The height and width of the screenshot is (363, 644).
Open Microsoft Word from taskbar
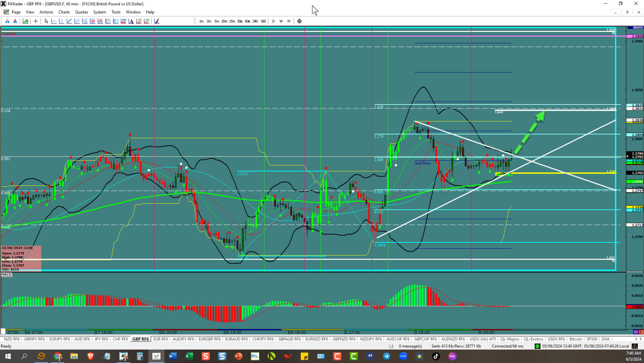[x=173, y=356]
